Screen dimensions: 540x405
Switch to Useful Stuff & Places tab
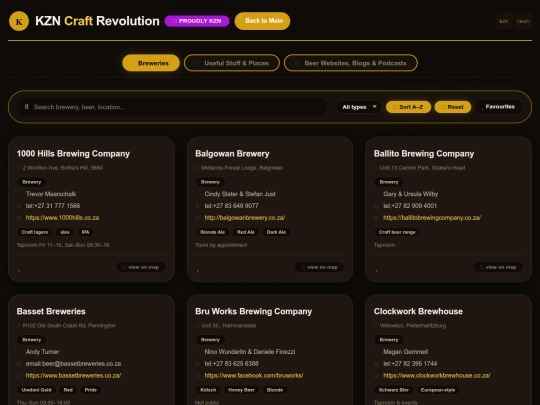click(232, 63)
